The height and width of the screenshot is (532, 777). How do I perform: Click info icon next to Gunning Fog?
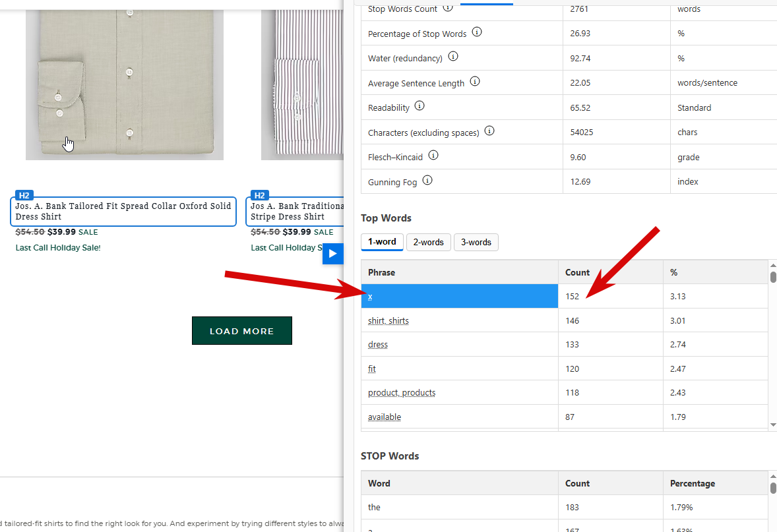(427, 181)
